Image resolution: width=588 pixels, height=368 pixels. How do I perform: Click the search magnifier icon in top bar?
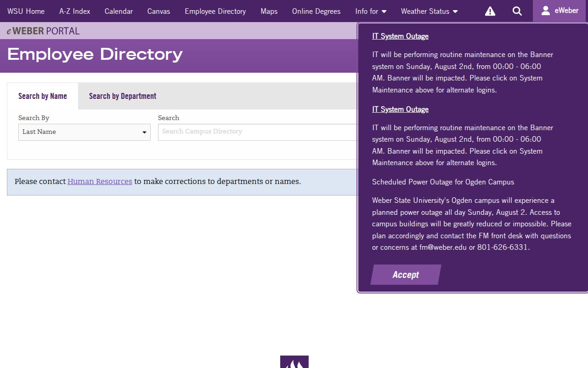[517, 11]
